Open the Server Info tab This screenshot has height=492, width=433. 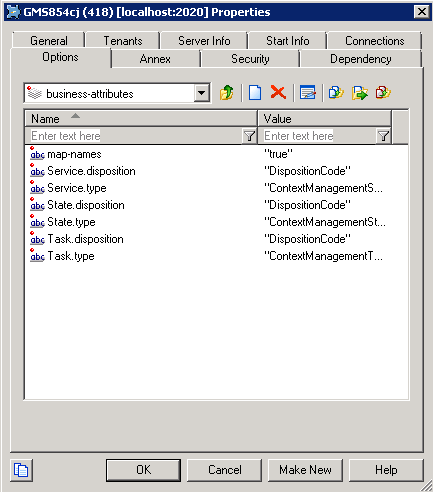pyautogui.click(x=204, y=41)
